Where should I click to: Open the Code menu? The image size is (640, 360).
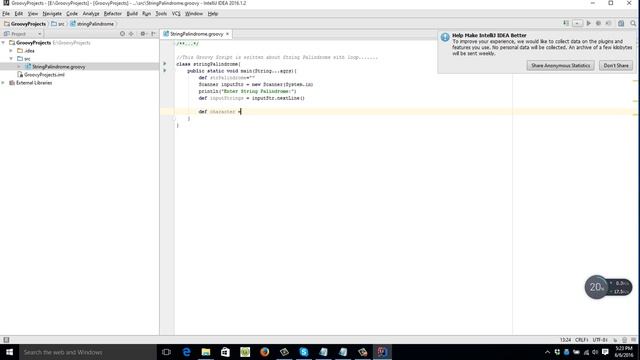[72, 13]
